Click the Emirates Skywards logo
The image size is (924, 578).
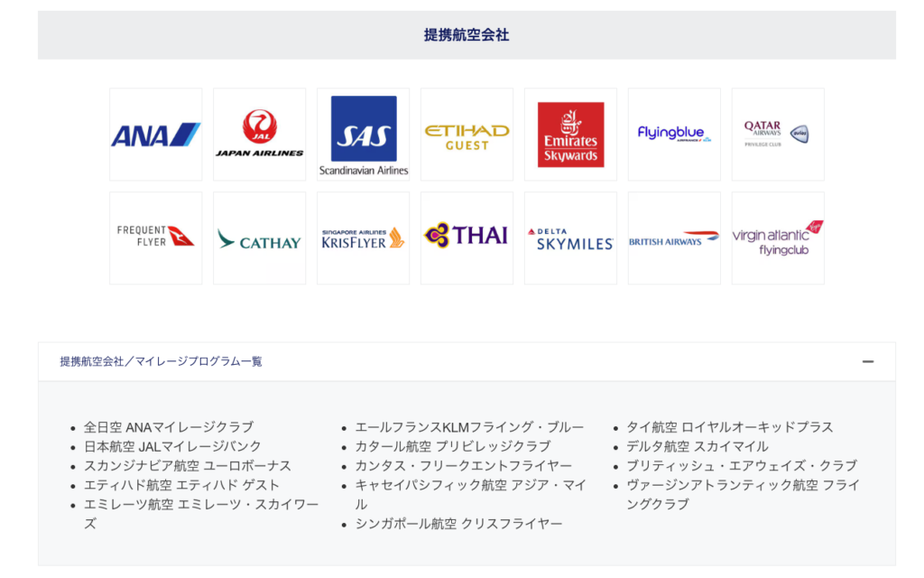click(570, 135)
